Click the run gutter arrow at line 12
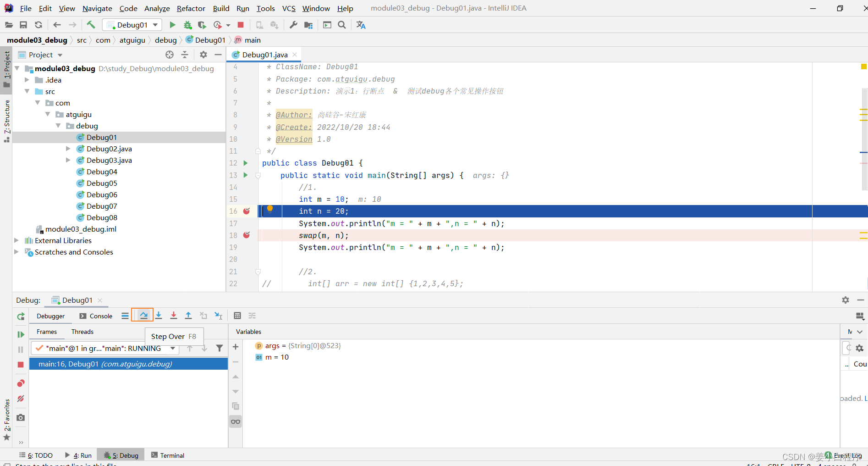 246,163
